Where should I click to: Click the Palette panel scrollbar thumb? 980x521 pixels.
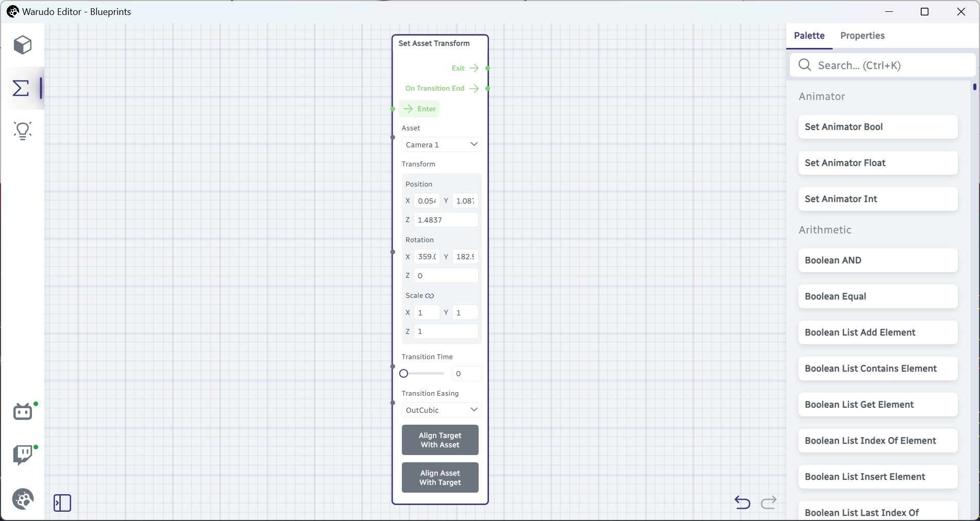coord(975,87)
